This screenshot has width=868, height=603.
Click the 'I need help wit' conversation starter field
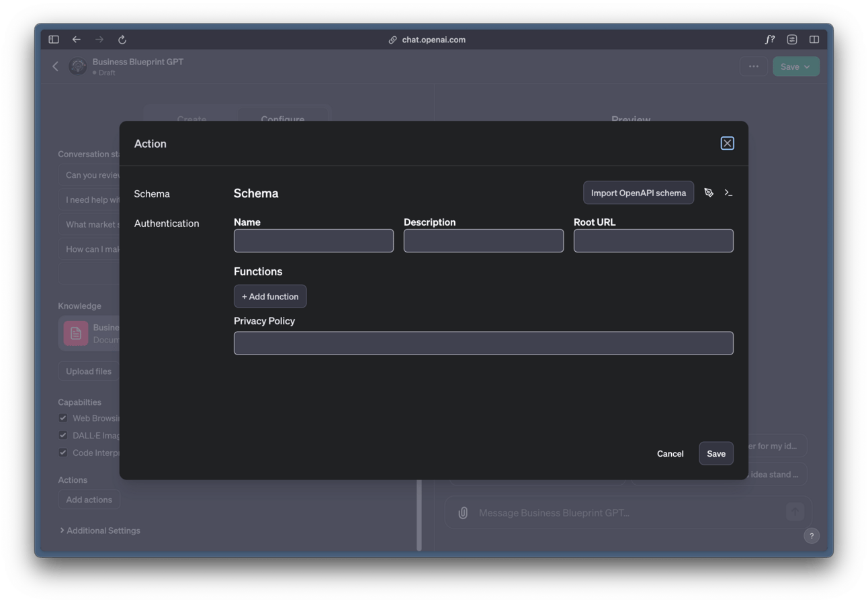coord(89,199)
